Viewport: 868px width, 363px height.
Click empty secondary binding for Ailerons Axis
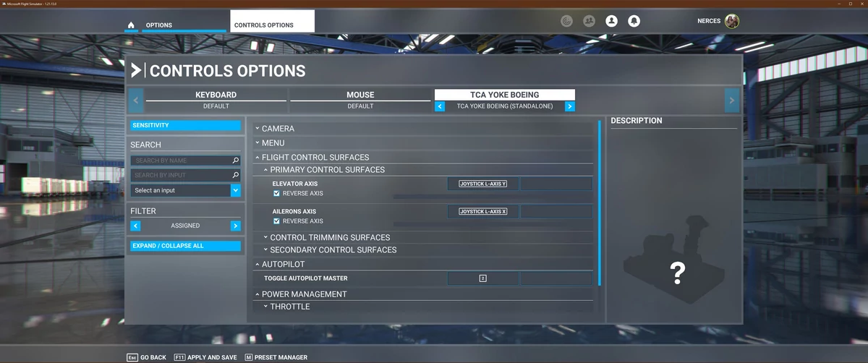(x=556, y=212)
